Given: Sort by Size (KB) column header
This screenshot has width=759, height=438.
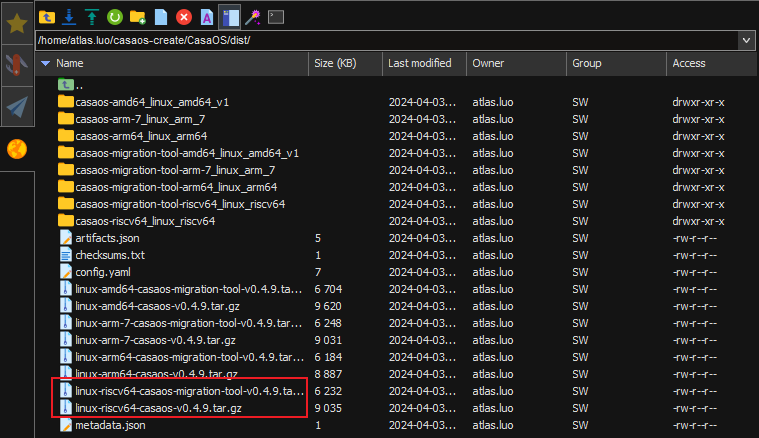Looking at the screenshot, I should tap(335, 63).
